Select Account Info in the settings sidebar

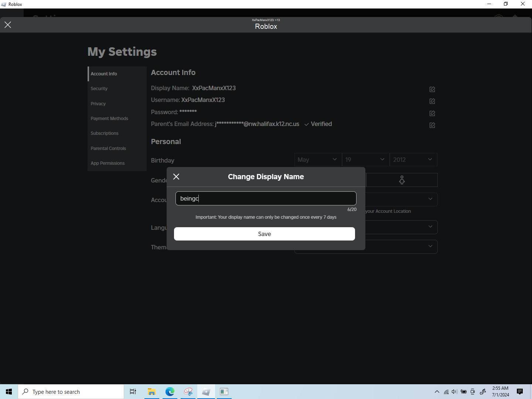click(117, 74)
